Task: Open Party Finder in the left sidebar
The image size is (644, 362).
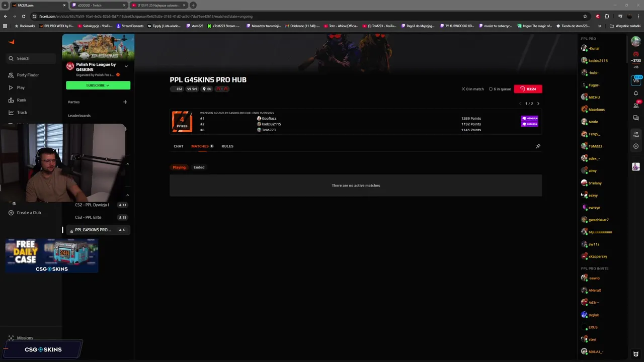Action: point(24,75)
